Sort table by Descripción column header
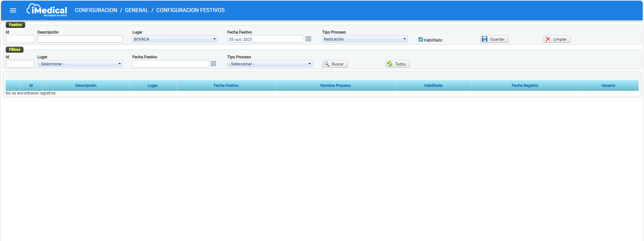Screen dimensions: 644x241 click(86, 85)
